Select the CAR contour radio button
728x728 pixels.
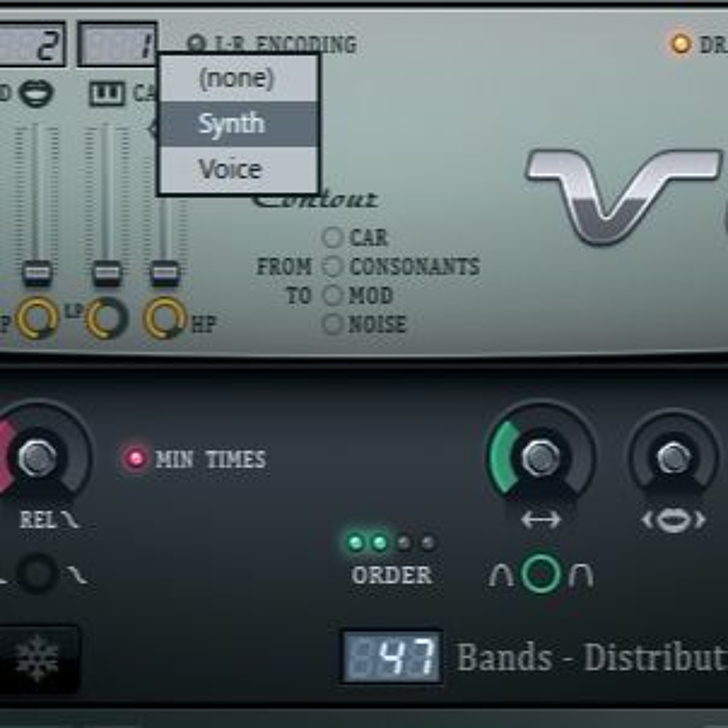[332, 237]
